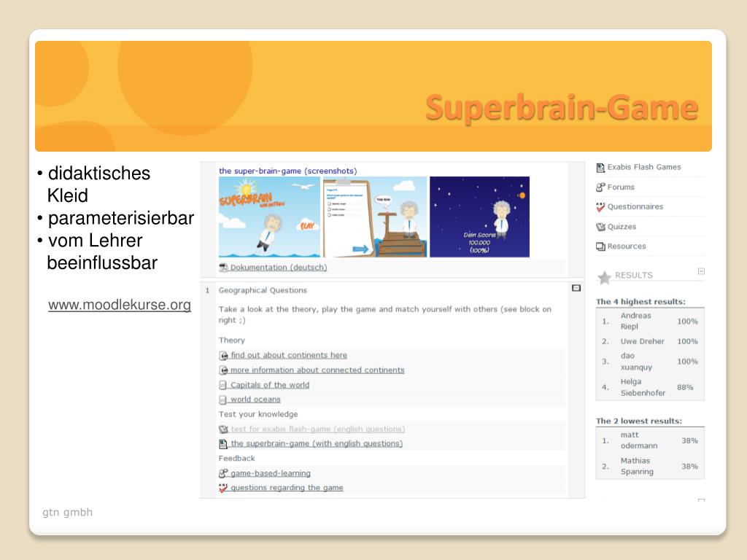
Task: Open more information about connected continents
Action: tap(317, 370)
